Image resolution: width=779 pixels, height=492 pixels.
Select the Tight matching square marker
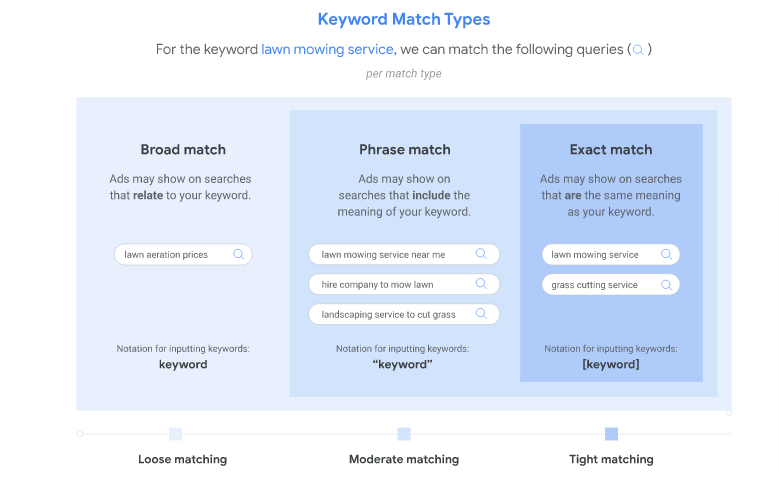tap(611, 434)
